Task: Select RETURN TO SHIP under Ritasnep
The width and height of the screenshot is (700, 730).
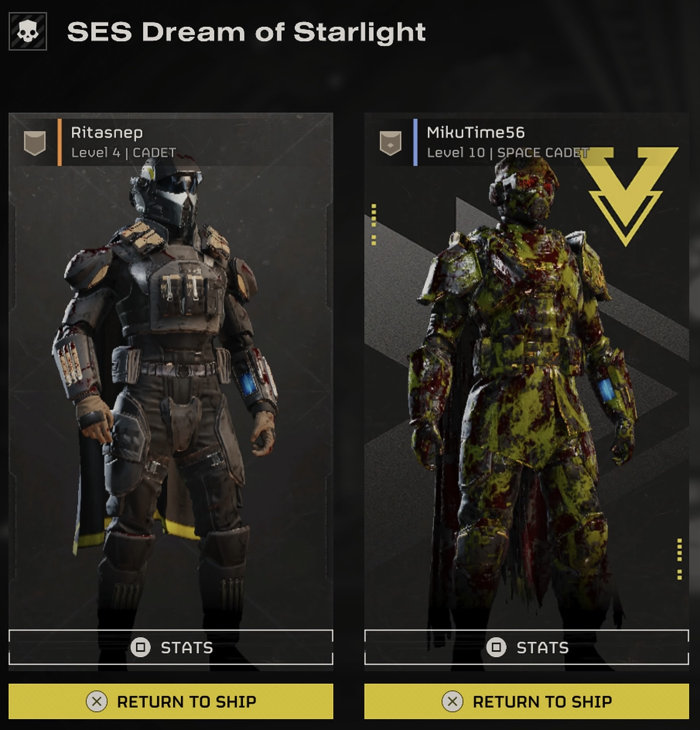Action: point(171,701)
